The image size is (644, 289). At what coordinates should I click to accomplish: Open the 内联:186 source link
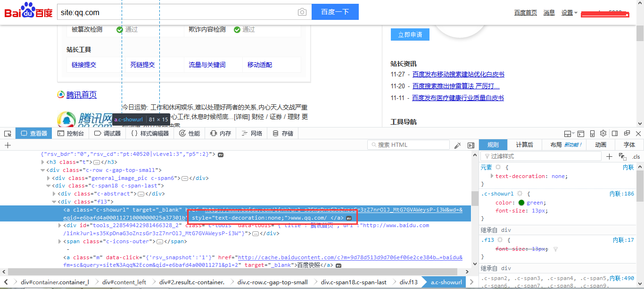coord(622,194)
